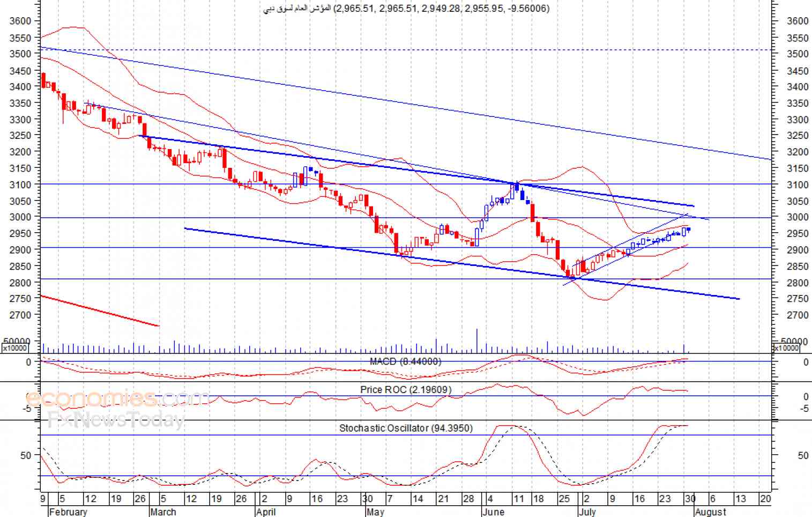Click the date label 11 in June
Screen dimensions: 812x517
(x=519, y=499)
